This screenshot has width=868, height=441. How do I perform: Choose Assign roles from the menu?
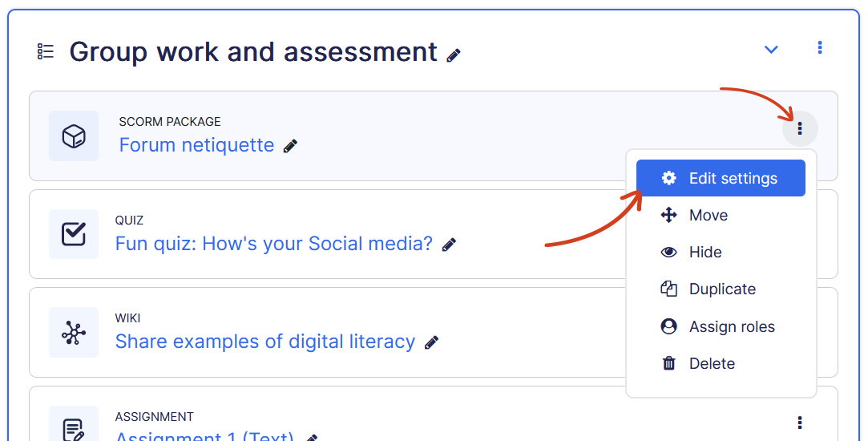(731, 326)
